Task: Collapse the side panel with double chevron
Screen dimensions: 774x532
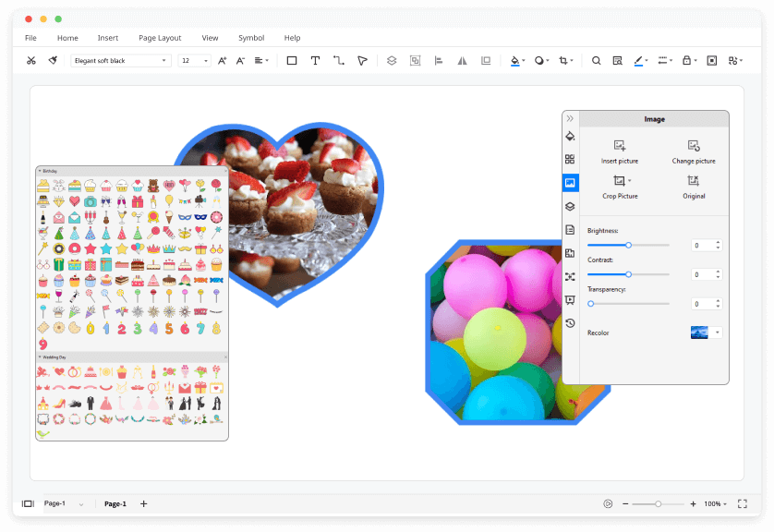Action: click(x=570, y=118)
